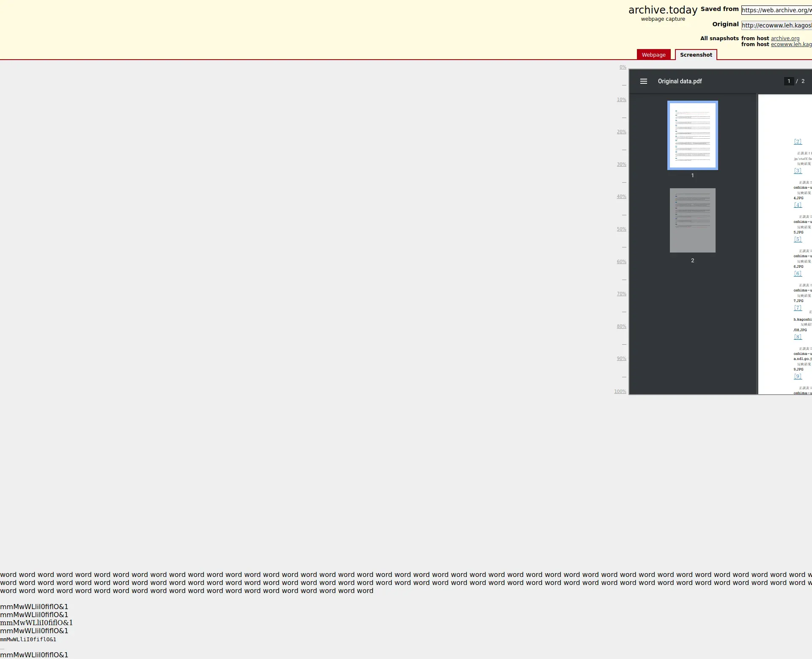Switch to the Screenshot tab

(x=696, y=55)
